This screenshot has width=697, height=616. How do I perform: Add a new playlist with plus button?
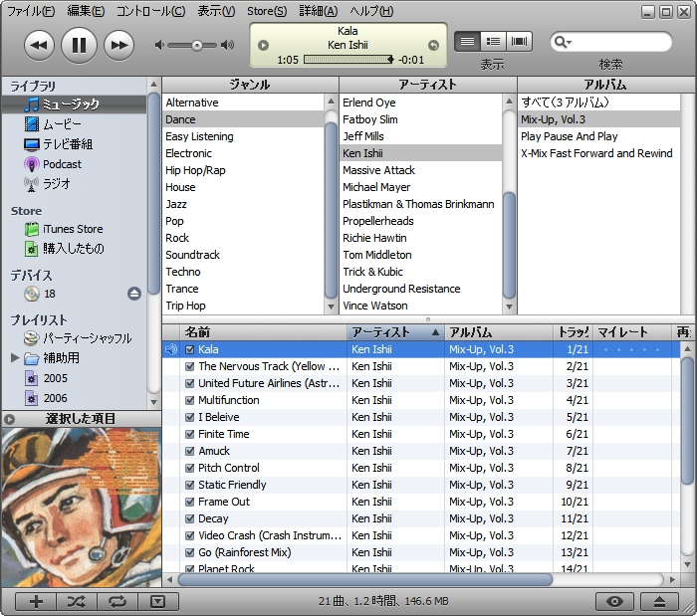coord(36,602)
